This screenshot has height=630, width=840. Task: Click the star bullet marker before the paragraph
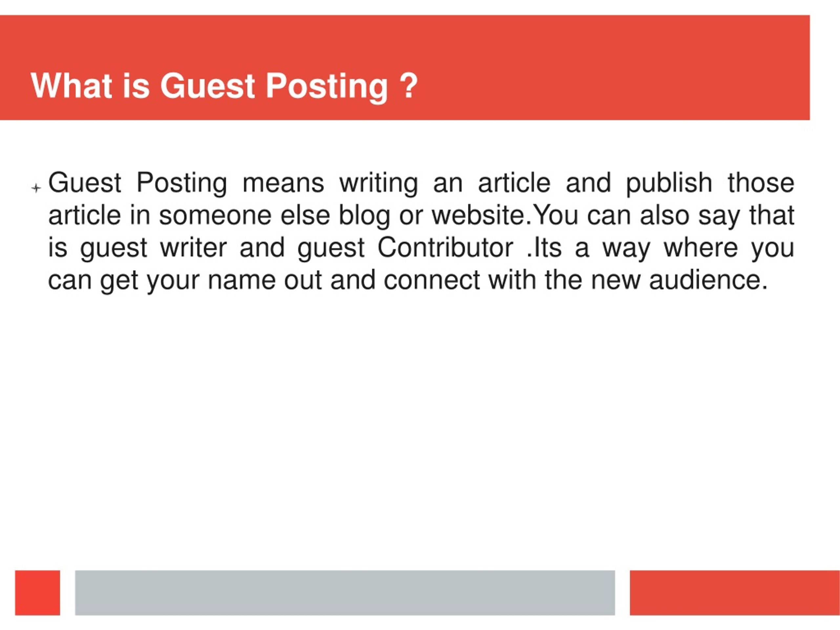point(36,188)
